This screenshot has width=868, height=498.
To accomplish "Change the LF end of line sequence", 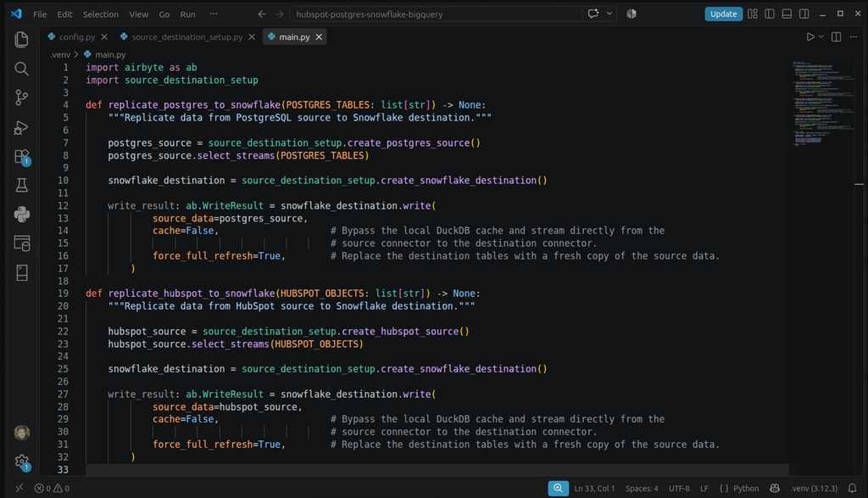I will 704,488.
